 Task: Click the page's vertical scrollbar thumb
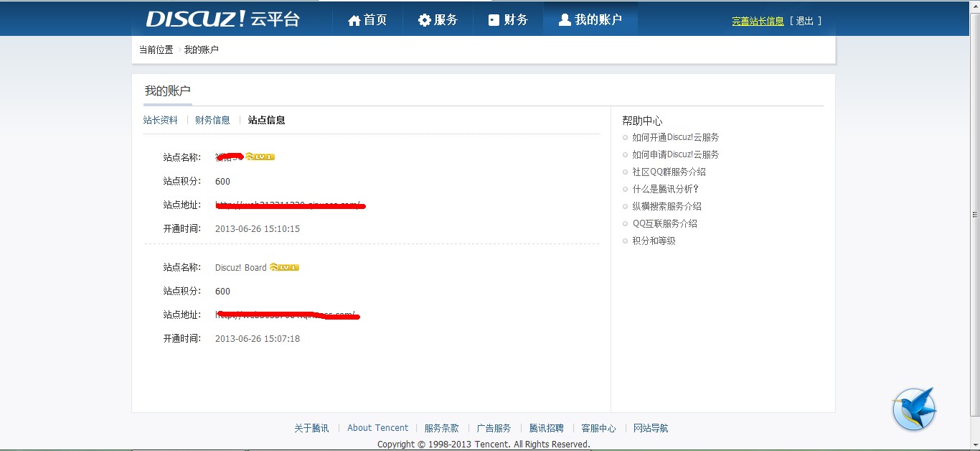(974, 214)
